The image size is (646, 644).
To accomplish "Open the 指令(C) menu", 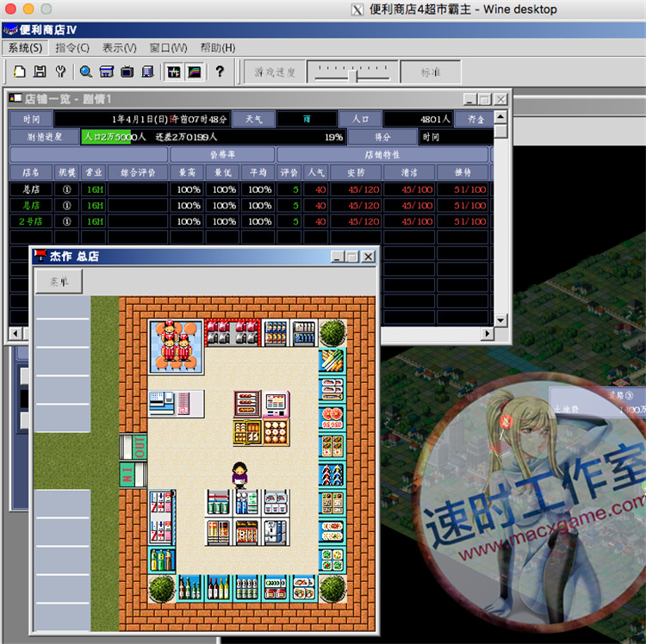I will 72,48.
